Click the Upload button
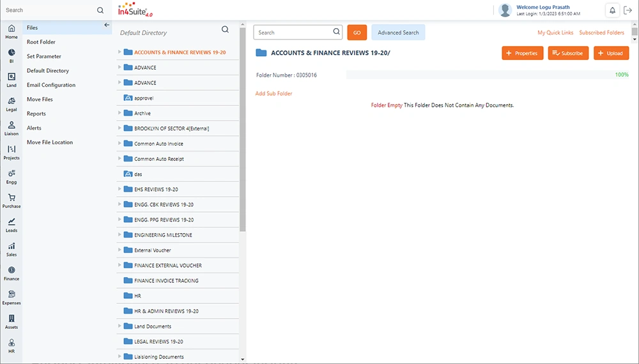 pyautogui.click(x=611, y=53)
